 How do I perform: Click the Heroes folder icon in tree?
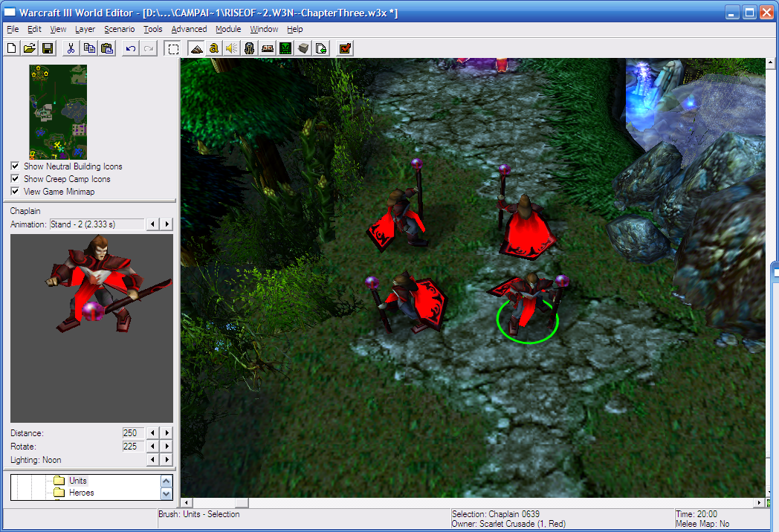59,493
